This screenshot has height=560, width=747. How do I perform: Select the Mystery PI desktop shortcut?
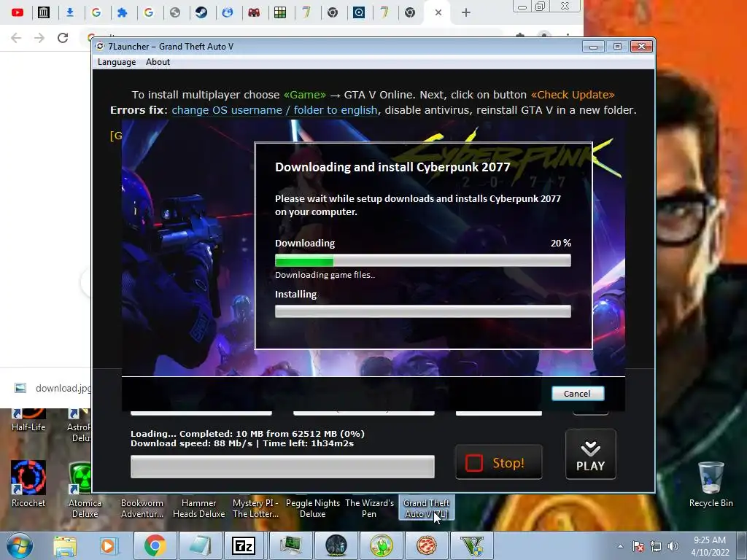(x=255, y=508)
